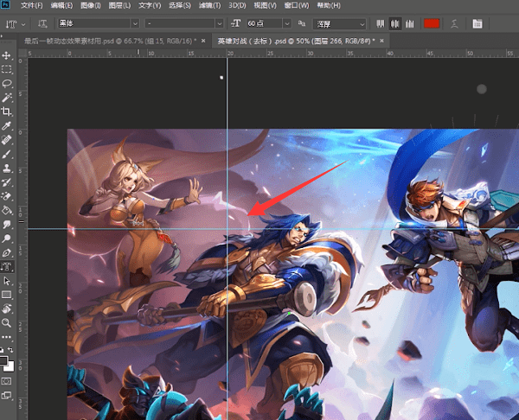Swap foreground and background colors

[11, 348]
